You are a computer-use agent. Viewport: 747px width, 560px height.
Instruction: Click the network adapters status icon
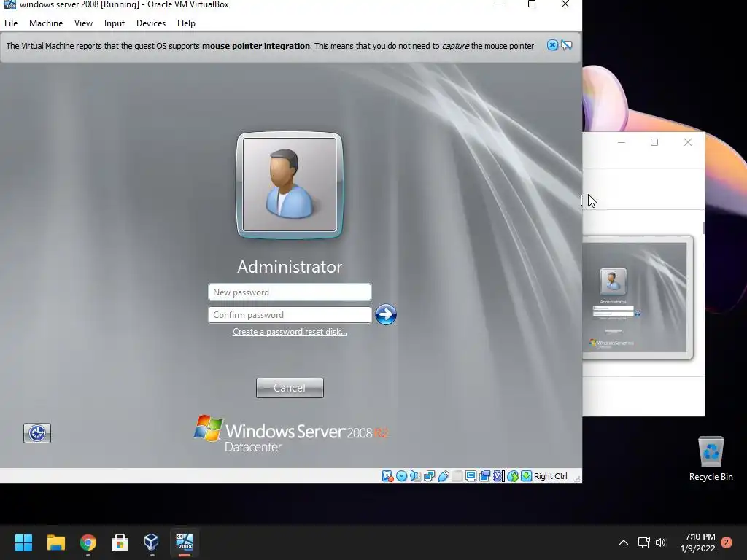click(429, 476)
